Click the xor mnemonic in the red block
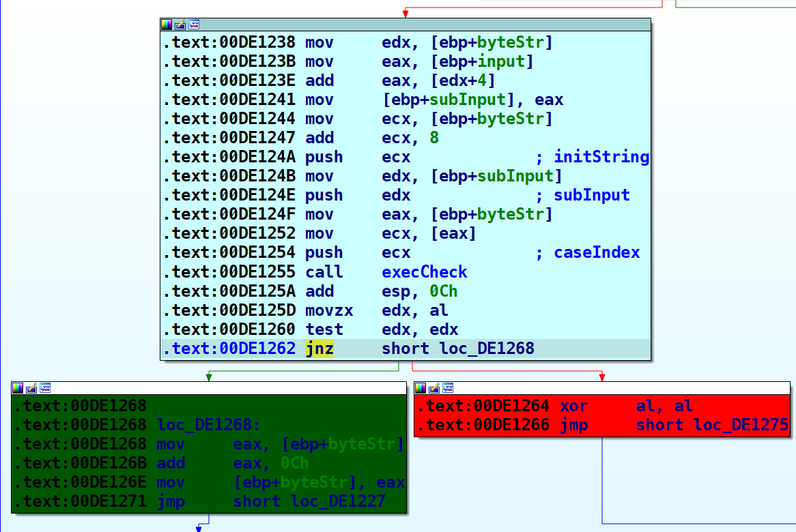The image size is (796, 532). [573, 407]
